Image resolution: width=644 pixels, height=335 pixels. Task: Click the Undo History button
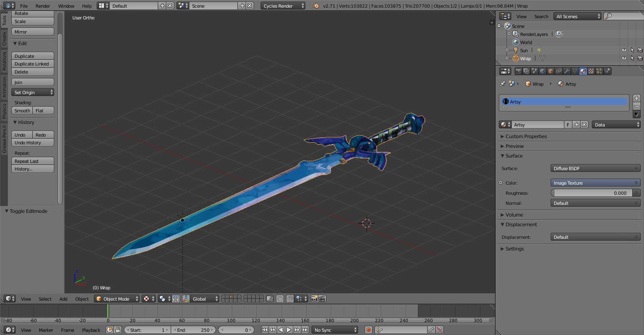33,143
